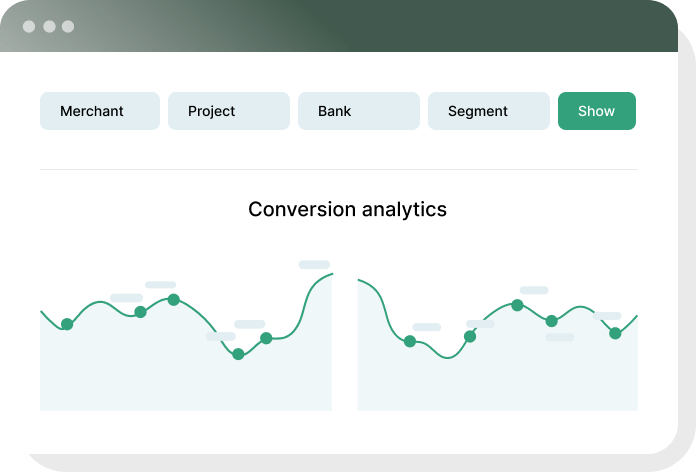Click the highest data point on right chart
Viewport: 696px width, 472px height.
click(517, 305)
